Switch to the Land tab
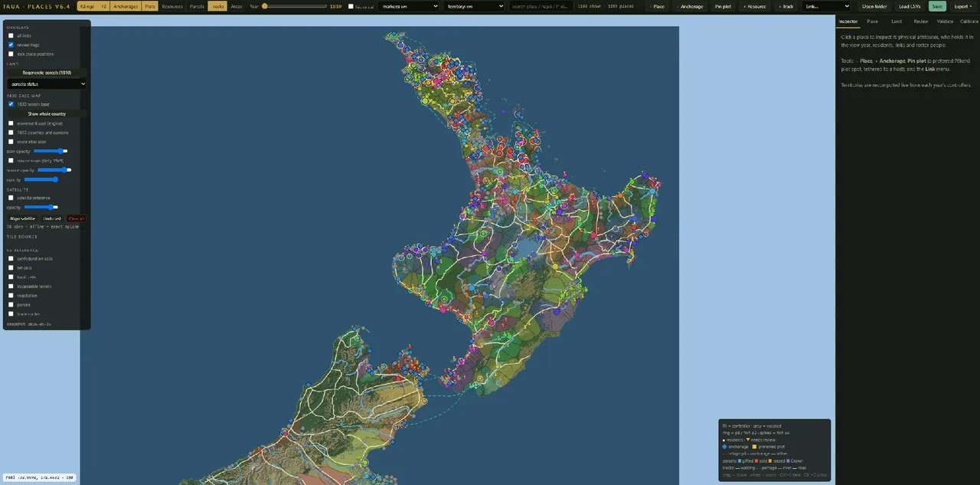This screenshot has width=980, height=485. [x=897, y=21]
